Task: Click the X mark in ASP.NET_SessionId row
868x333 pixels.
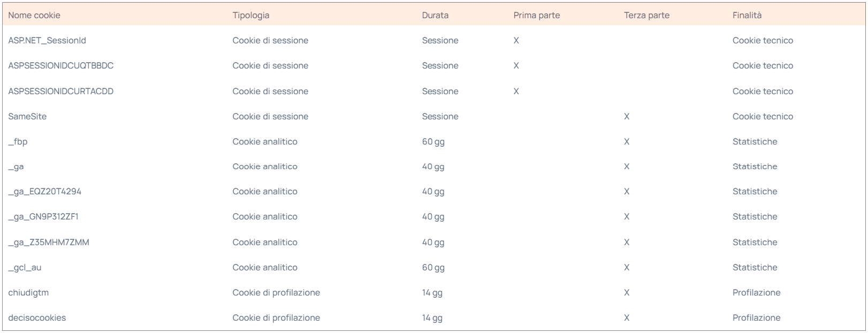Action: coord(516,41)
